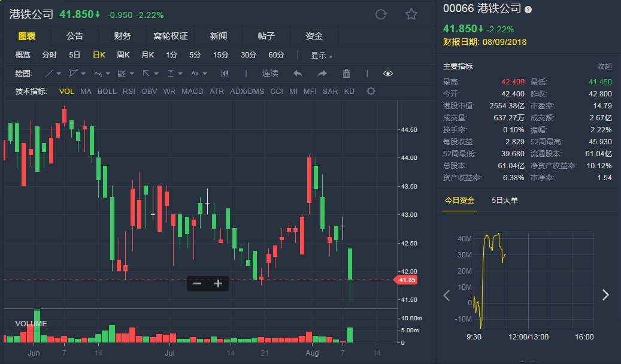Open the 公告 announcements tab
This screenshot has height=364, width=621.
(74, 36)
